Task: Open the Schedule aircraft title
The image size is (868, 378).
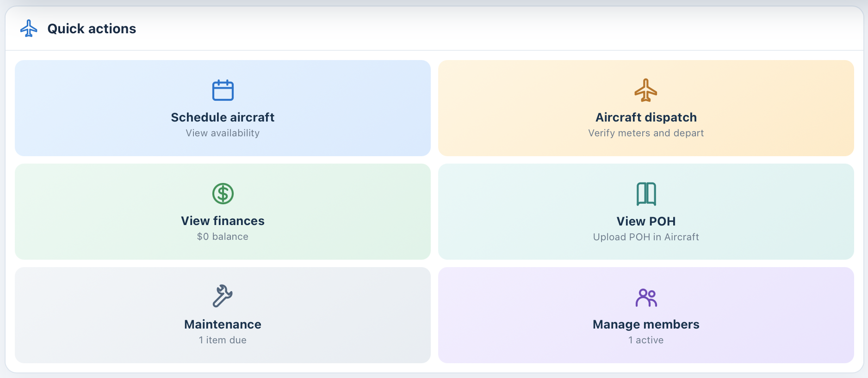Action: (223, 117)
